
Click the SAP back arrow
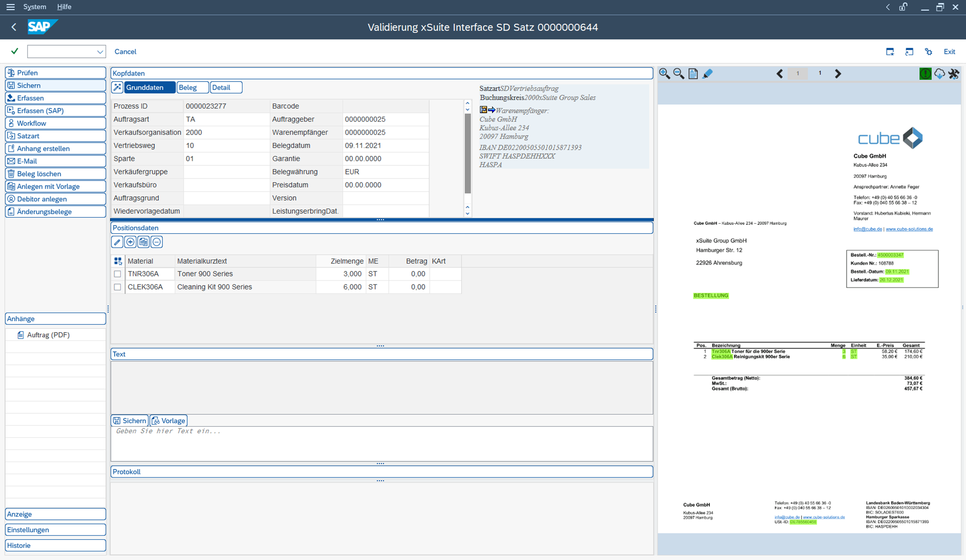pyautogui.click(x=14, y=27)
